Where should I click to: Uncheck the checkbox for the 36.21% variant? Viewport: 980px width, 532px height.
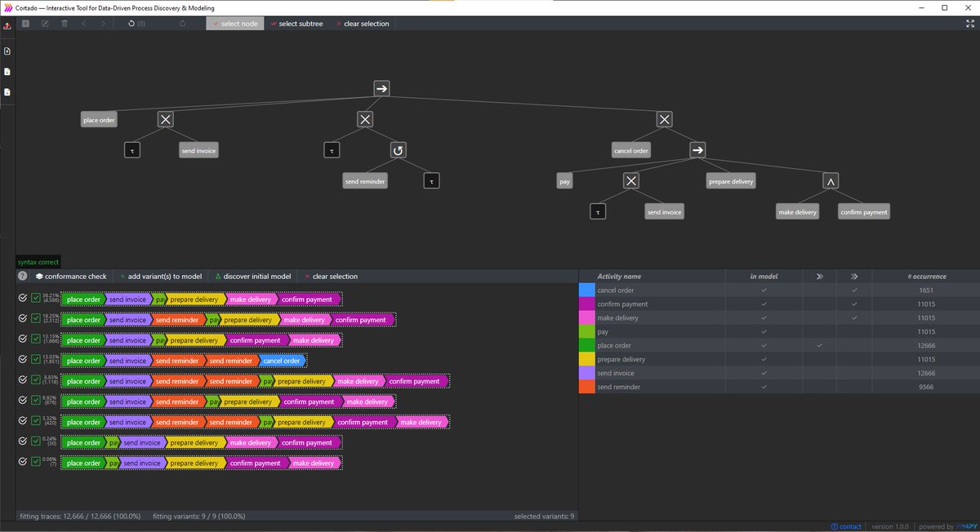pos(35,299)
